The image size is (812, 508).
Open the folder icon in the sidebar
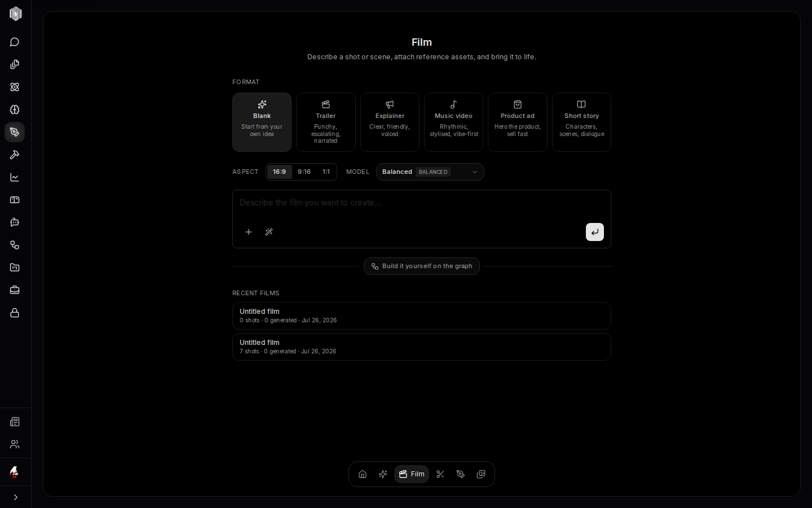(15, 268)
